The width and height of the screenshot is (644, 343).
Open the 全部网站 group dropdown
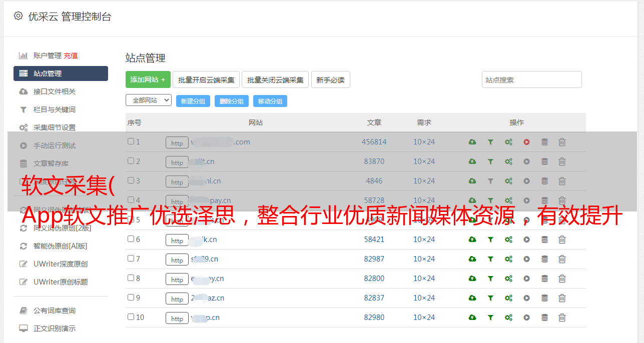149,100
